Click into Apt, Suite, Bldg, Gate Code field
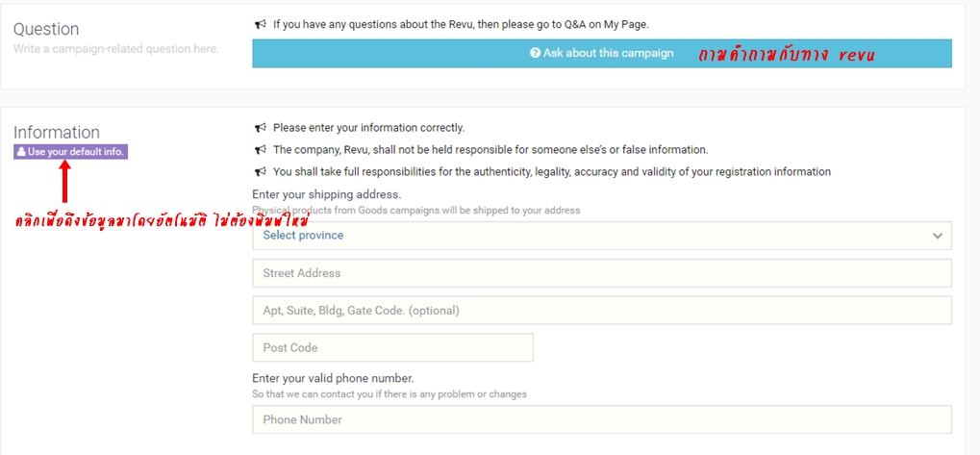Viewport: 980px width, 455px height. [602, 311]
